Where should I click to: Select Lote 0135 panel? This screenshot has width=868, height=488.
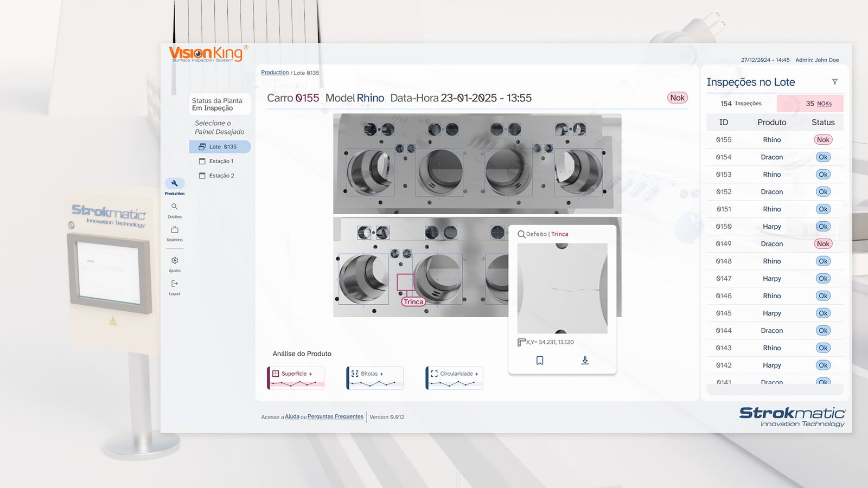click(x=220, y=147)
